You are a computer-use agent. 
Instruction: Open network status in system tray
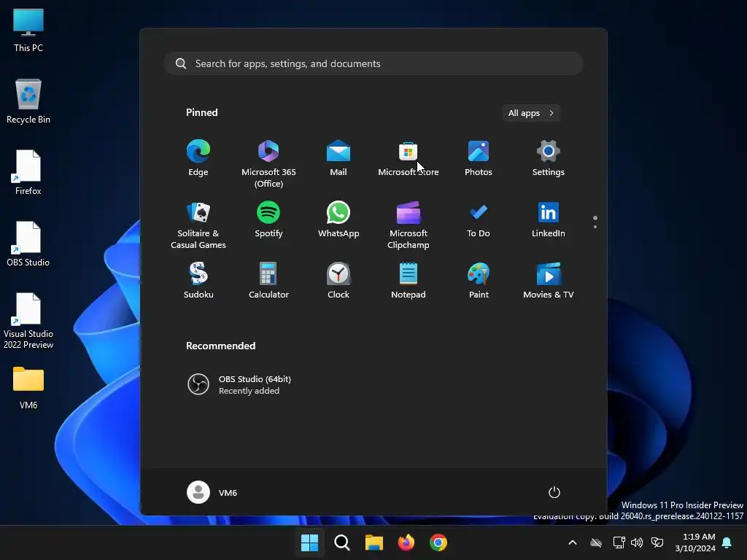click(x=619, y=542)
